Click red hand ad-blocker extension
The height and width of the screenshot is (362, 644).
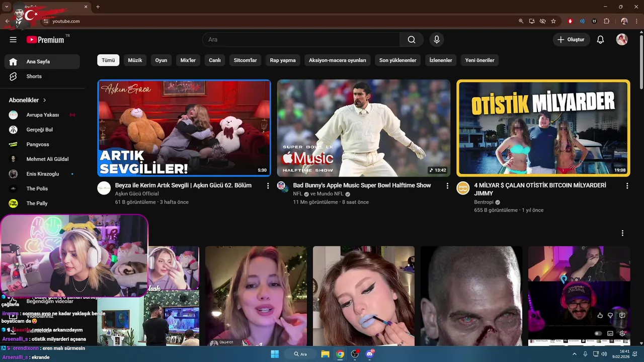570,21
